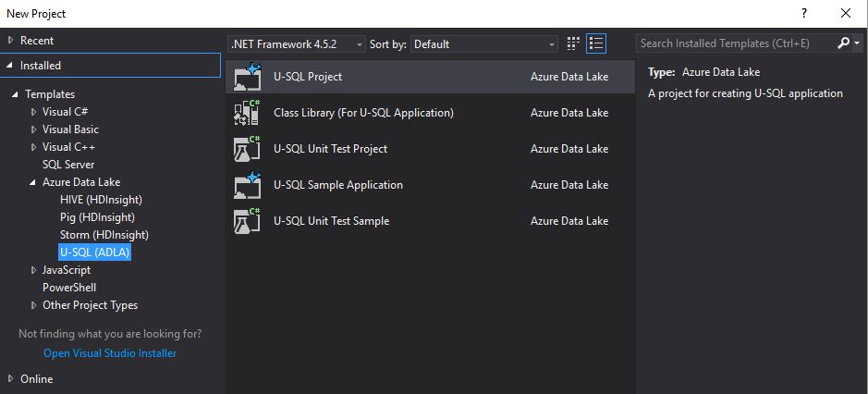
Task: Click Azure Data Lake in Unit Test Sample row
Action: pos(569,220)
